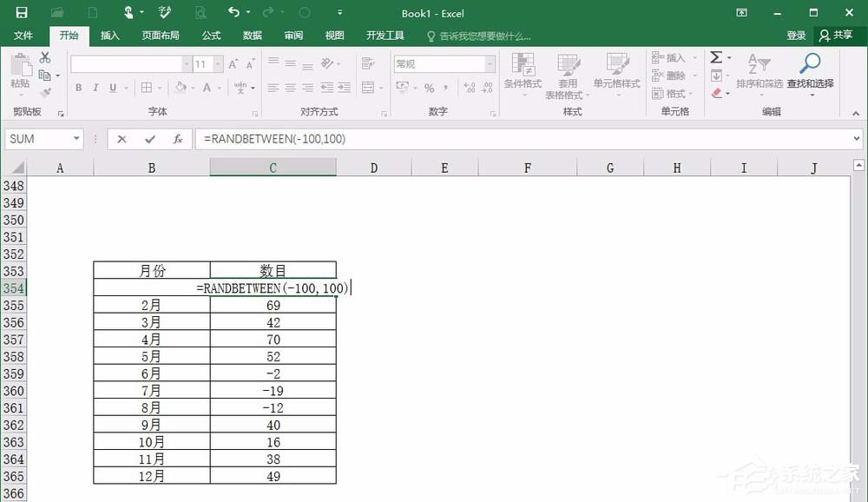Open 条件格式 conditional formatting
The height and width of the screenshot is (502, 868).
tap(522, 76)
